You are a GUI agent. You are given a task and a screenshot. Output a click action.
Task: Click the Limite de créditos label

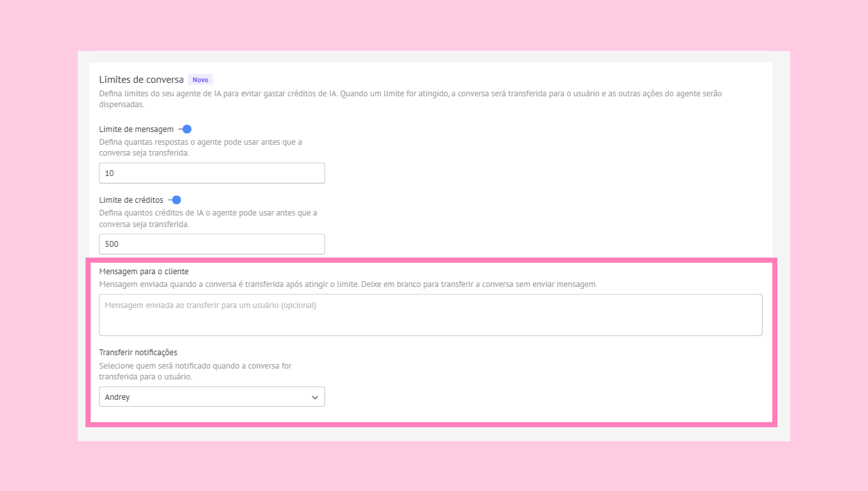pyautogui.click(x=131, y=200)
